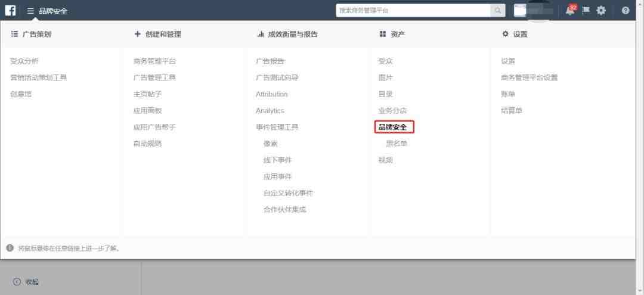Click the help question mark icon
This screenshot has width=644, height=295.
point(625,10)
